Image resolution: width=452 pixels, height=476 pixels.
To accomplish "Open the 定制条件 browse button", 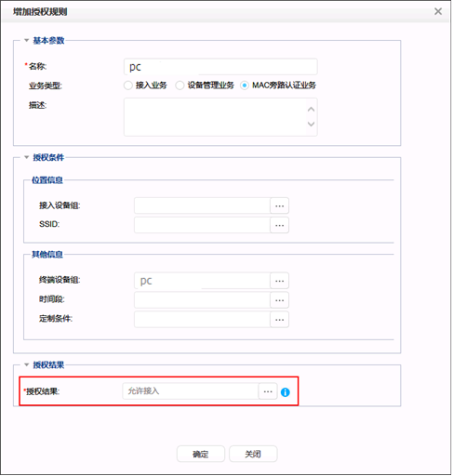I will pyautogui.click(x=279, y=319).
